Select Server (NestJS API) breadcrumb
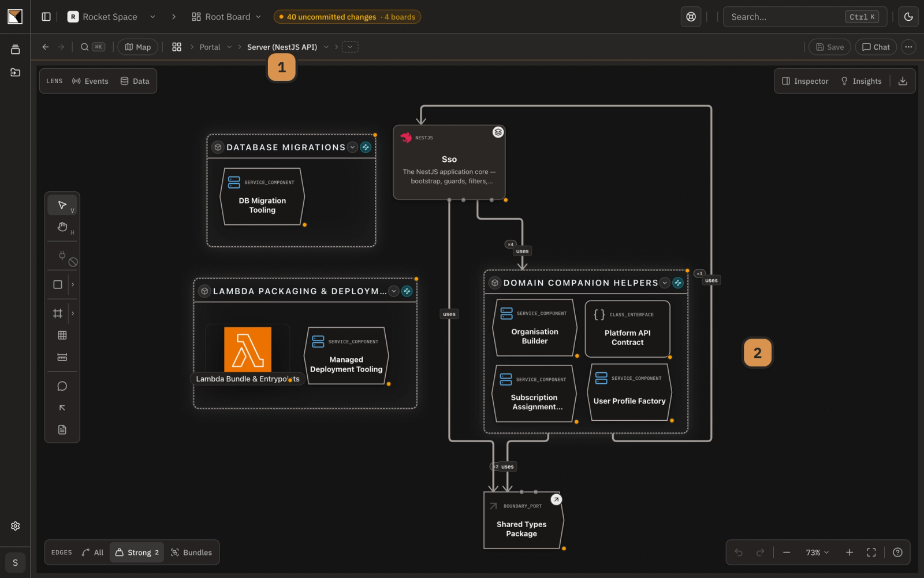The width and height of the screenshot is (924, 578). [x=282, y=47]
